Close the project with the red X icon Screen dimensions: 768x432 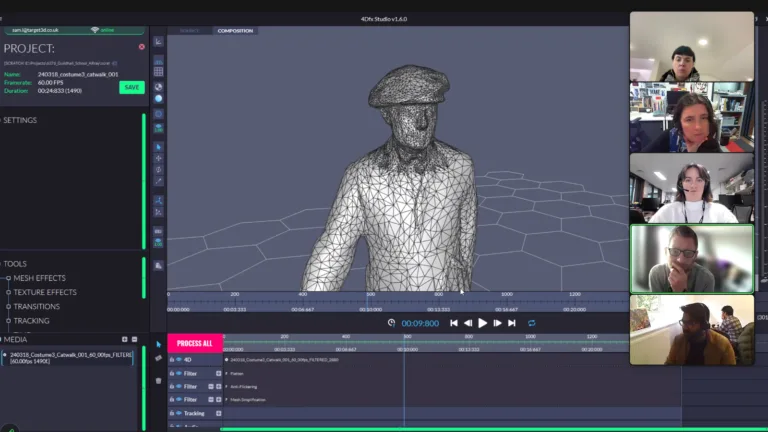(x=141, y=47)
